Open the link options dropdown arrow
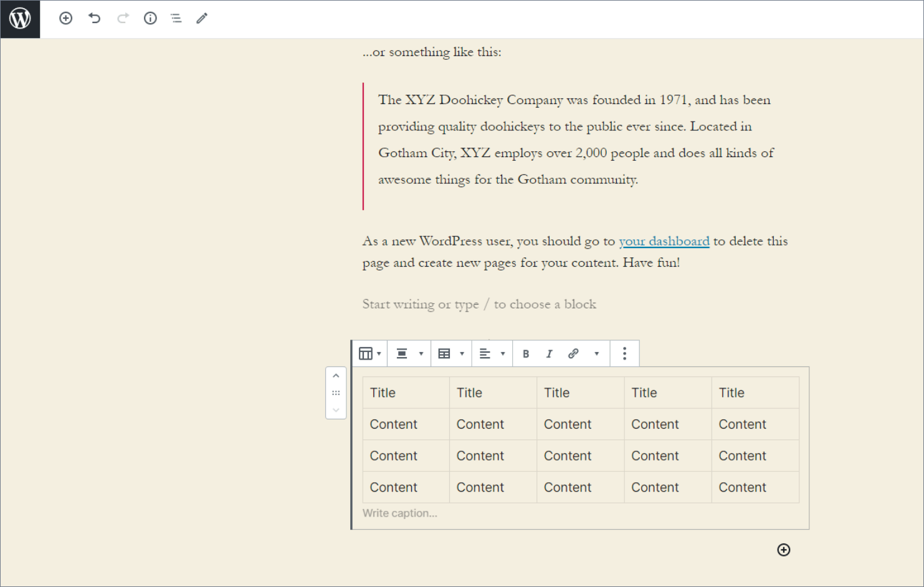924x587 pixels. (596, 353)
